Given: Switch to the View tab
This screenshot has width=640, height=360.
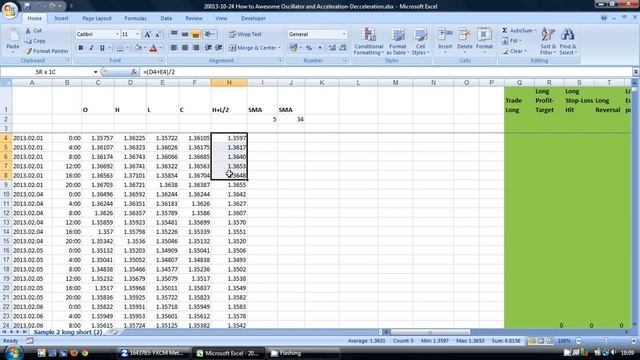Looking at the screenshot, I should [221, 18].
